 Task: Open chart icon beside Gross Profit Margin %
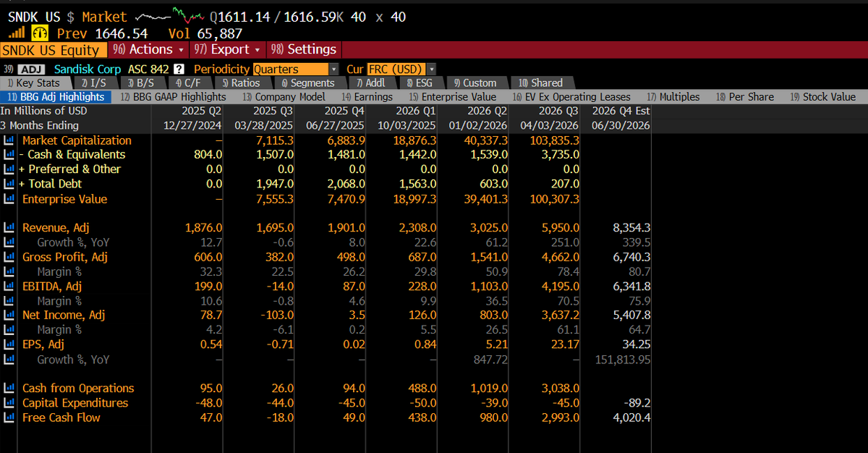tap(9, 271)
